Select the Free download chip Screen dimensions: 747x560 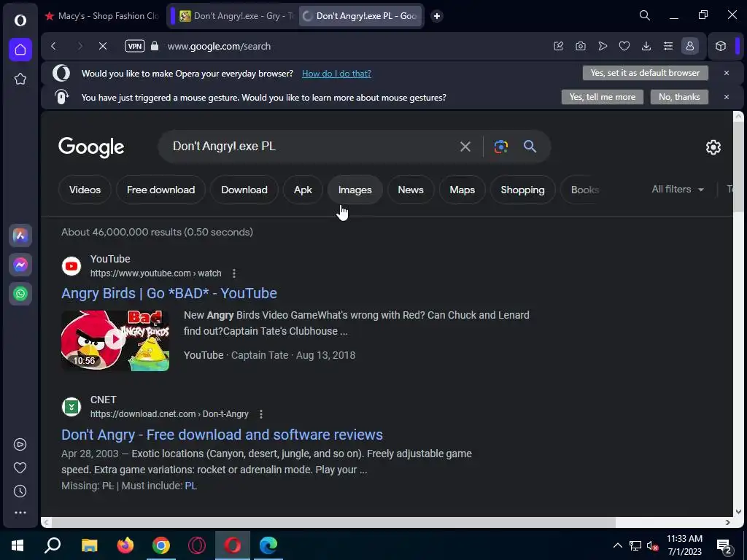tap(160, 190)
